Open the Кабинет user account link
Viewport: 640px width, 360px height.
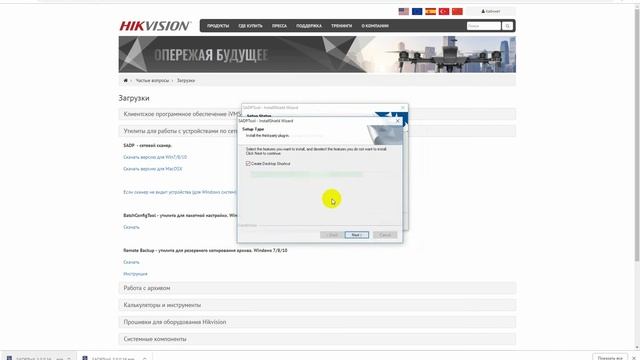491,11
